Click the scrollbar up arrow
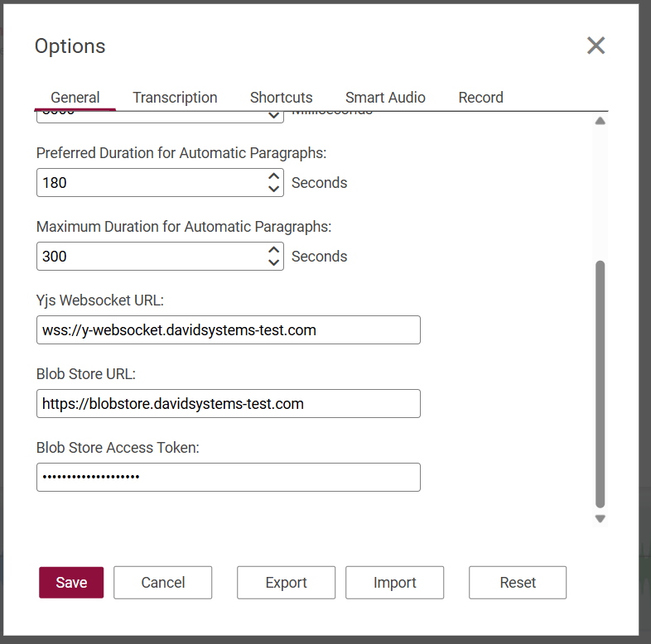 [600, 121]
